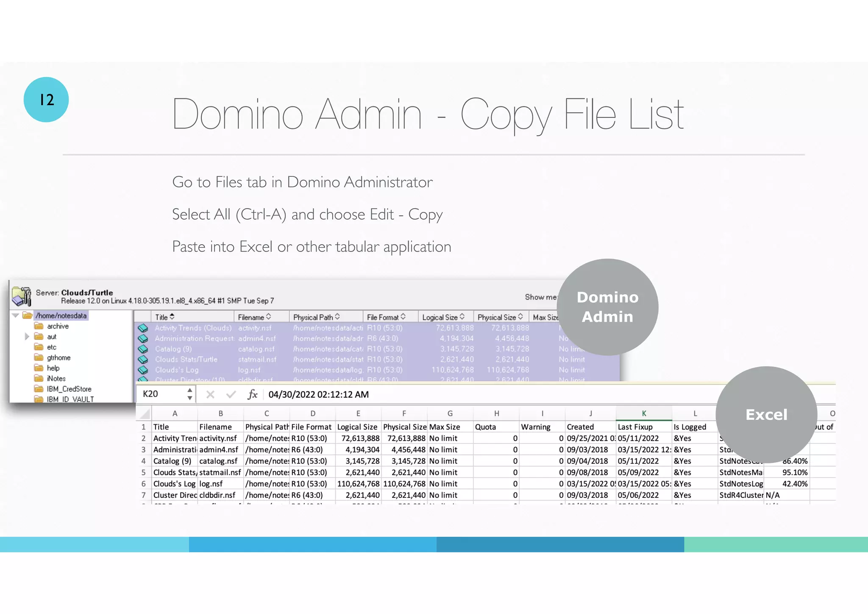Viewport: 868px width, 614px height.
Task: Sort by Physical Path column header
Action: point(326,317)
